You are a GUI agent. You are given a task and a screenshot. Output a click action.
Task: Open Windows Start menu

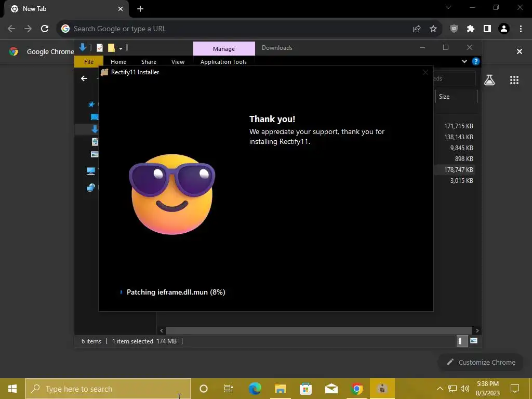click(12, 389)
